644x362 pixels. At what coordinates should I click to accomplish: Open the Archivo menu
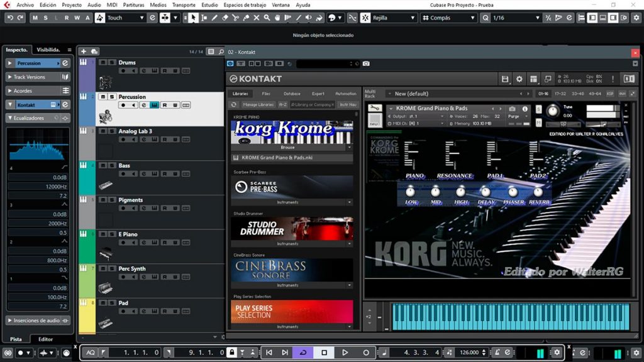pos(25,5)
